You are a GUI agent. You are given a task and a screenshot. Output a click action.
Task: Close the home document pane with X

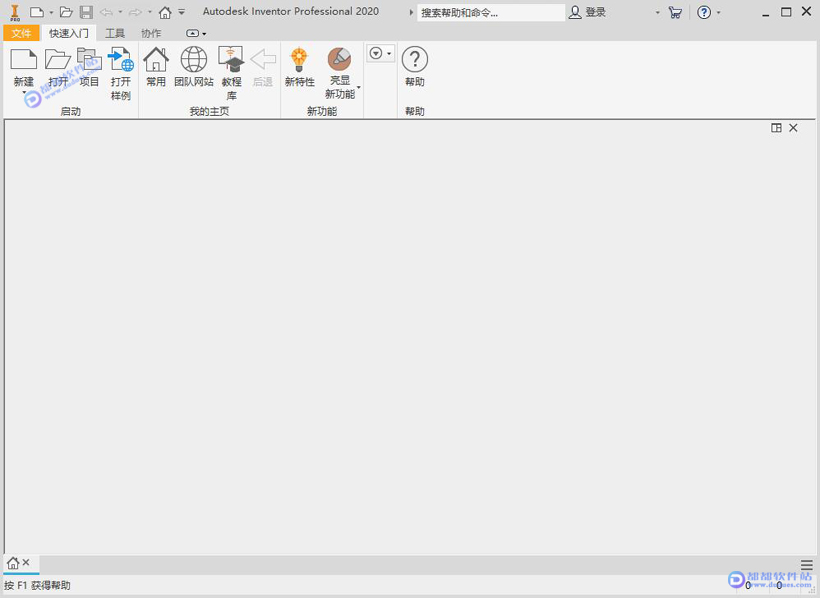pyautogui.click(x=793, y=128)
